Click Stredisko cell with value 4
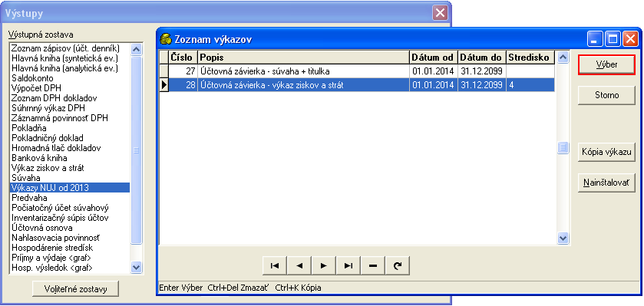This screenshot has width=644, height=306. [530, 85]
